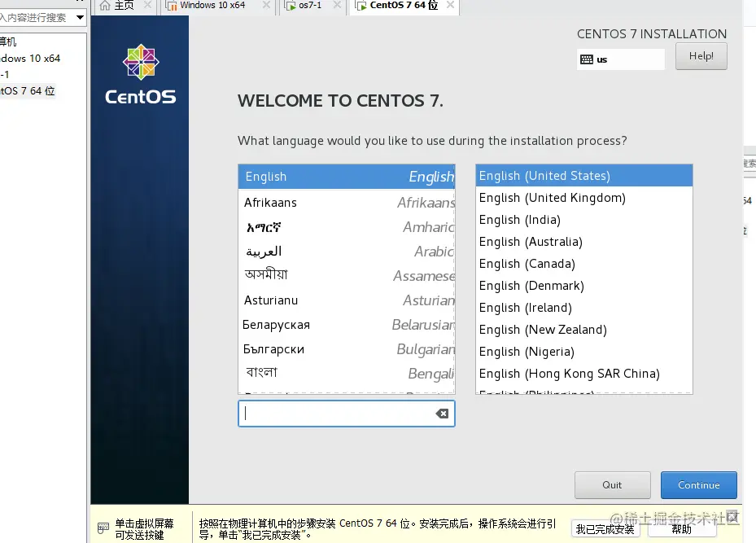Select Windows 10 x64 in library tree

pos(30,59)
